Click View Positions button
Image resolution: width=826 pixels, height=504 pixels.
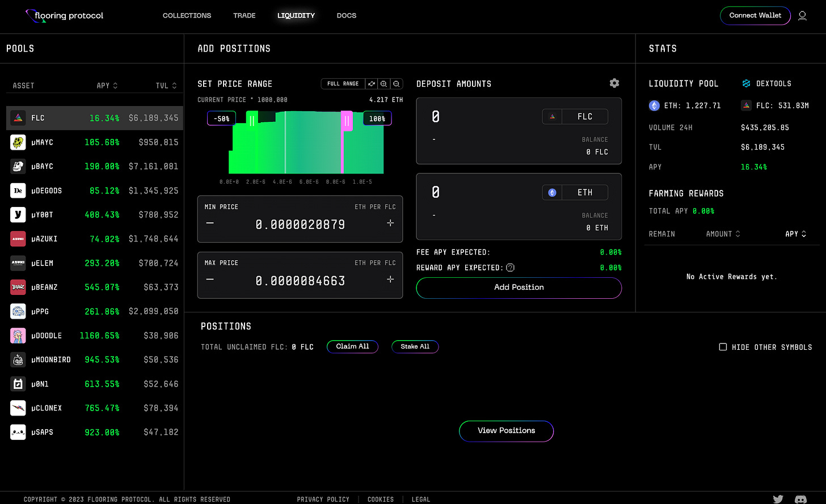click(506, 431)
